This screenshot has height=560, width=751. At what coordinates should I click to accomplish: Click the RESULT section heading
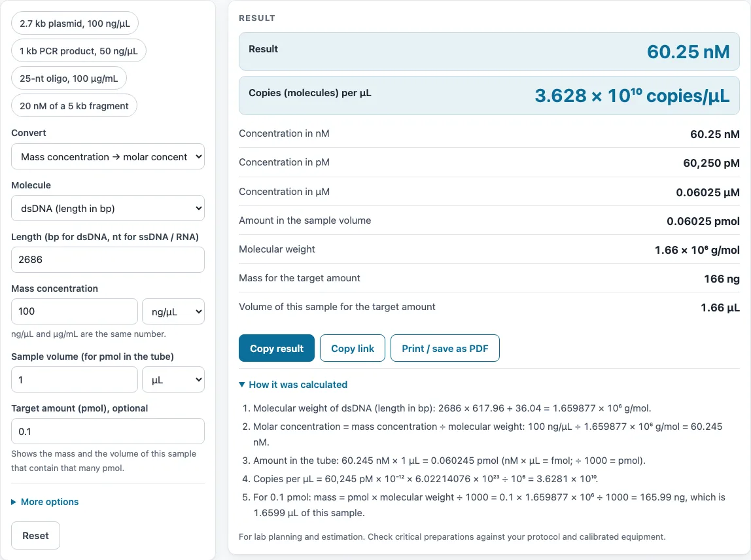(257, 18)
